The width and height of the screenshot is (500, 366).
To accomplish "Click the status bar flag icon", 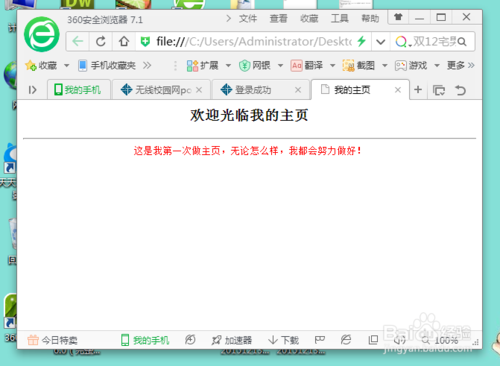I will pos(320,340).
